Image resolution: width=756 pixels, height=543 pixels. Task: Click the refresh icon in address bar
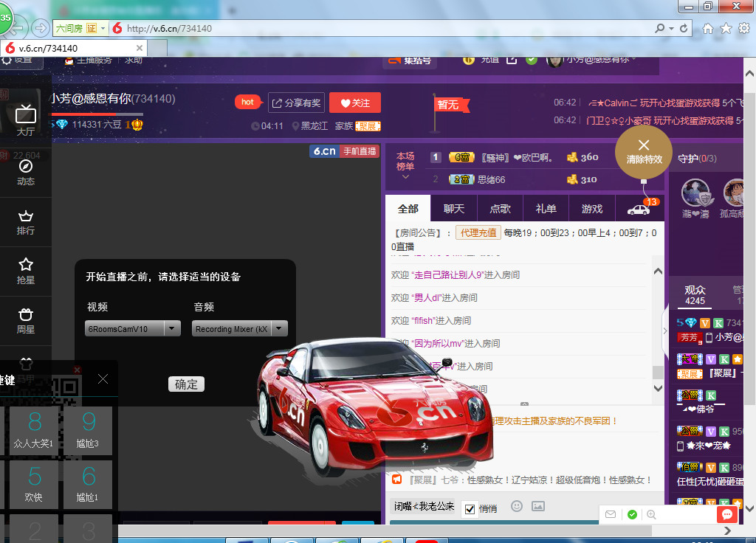(x=684, y=29)
